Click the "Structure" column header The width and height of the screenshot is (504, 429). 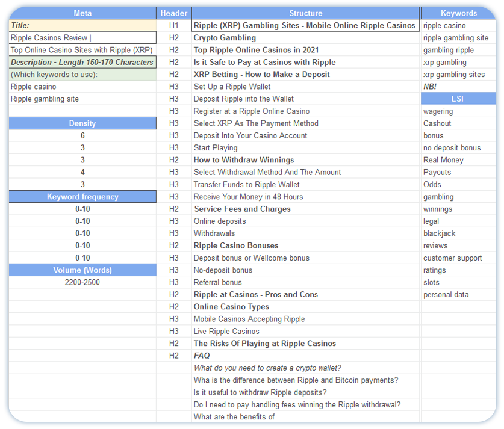305,13
